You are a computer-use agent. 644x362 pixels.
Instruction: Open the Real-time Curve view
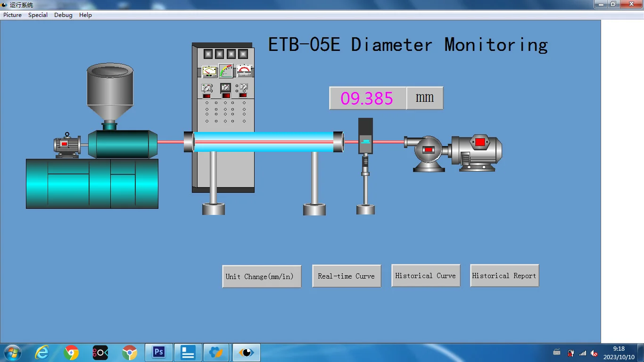pos(347,276)
